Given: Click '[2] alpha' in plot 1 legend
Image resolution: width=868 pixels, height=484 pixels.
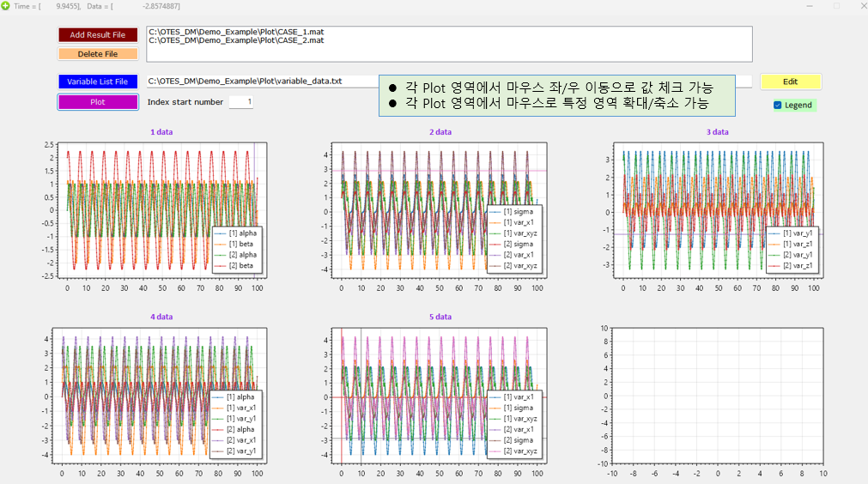Looking at the screenshot, I should [243, 255].
